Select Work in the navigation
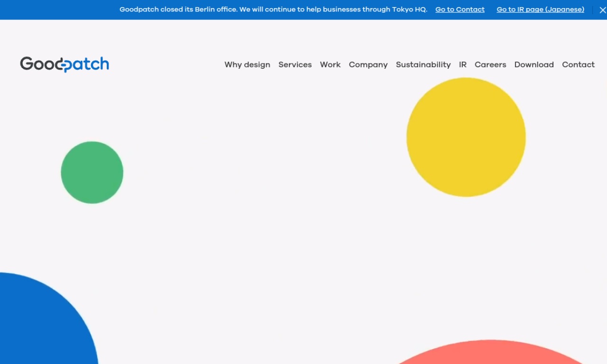Image resolution: width=607 pixels, height=364 pixels. [330, 64]
